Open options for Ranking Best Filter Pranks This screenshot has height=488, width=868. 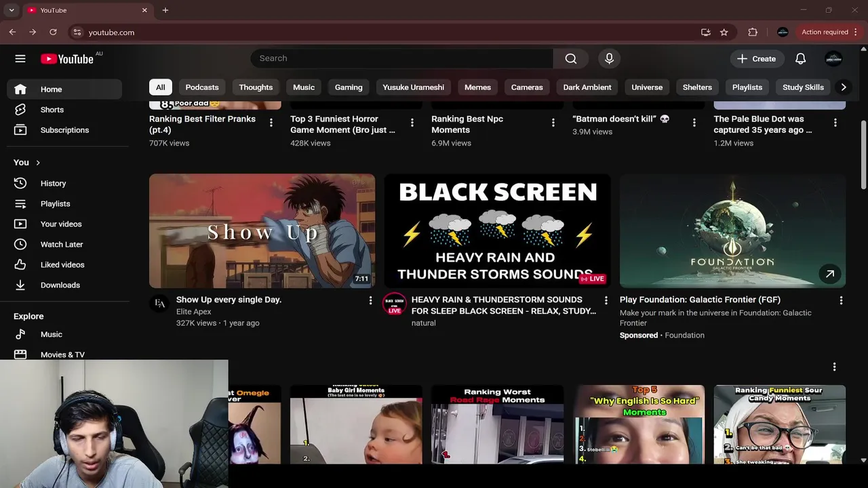point(271,123)
